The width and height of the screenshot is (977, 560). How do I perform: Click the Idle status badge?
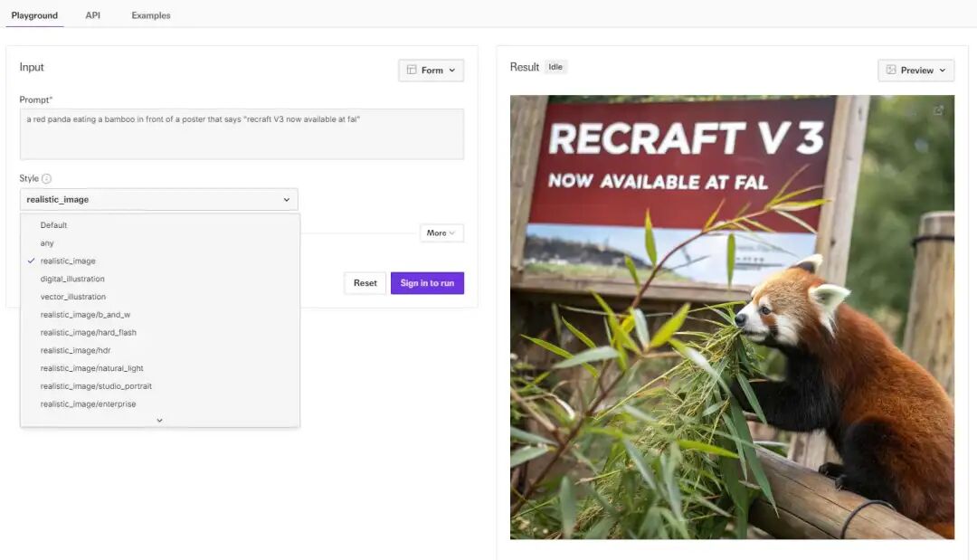[555, 67]
